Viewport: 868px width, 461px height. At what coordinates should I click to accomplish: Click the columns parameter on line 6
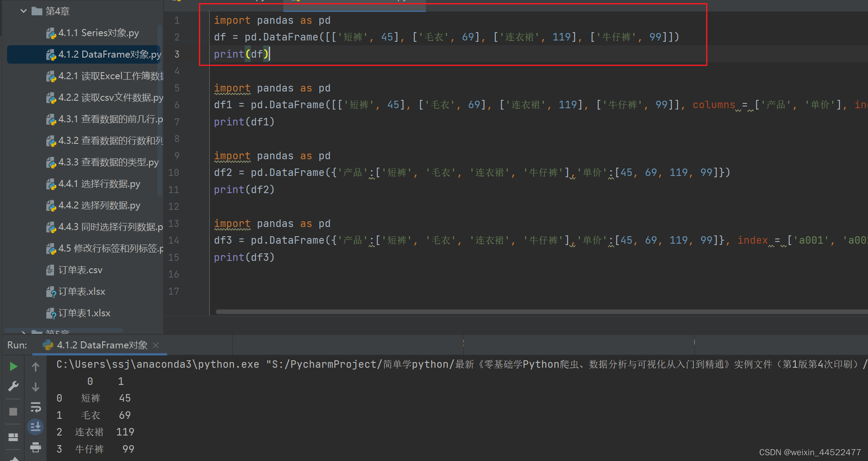tap(714, 105)
